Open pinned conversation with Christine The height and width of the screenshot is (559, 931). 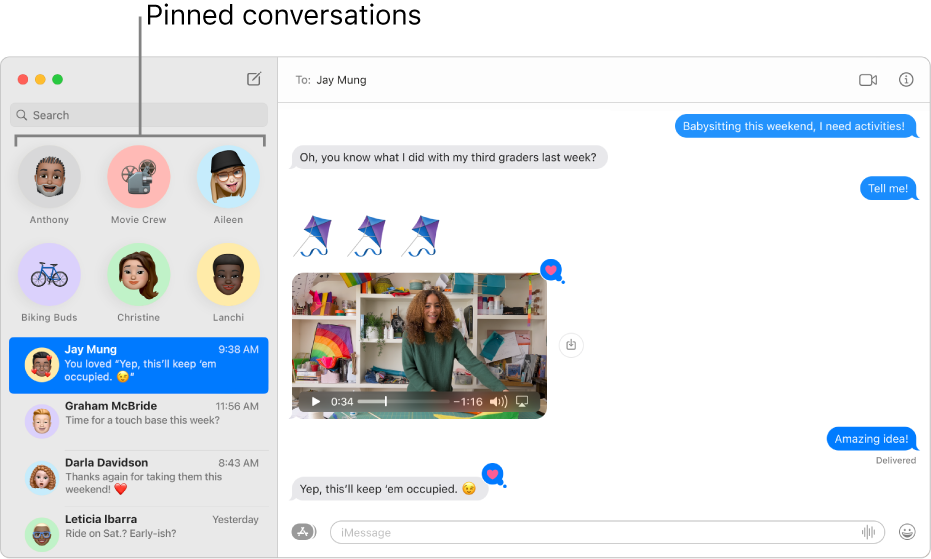click(x=138, y=283)
